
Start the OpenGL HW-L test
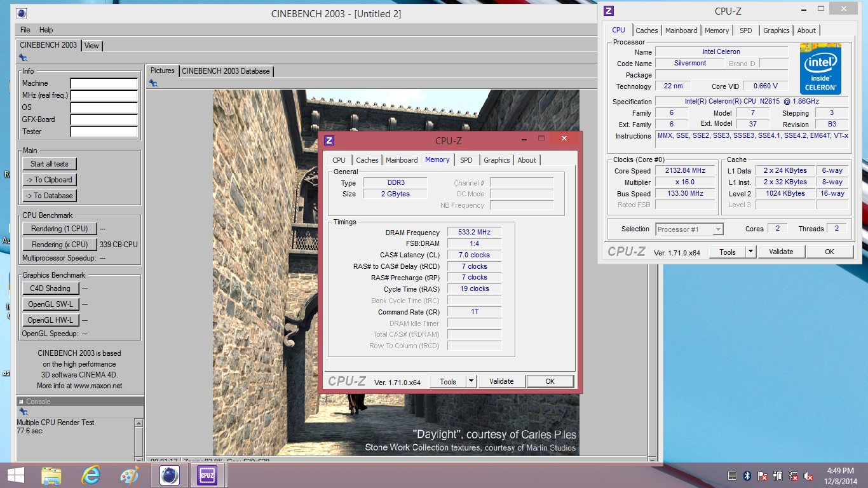pos(50,320)
